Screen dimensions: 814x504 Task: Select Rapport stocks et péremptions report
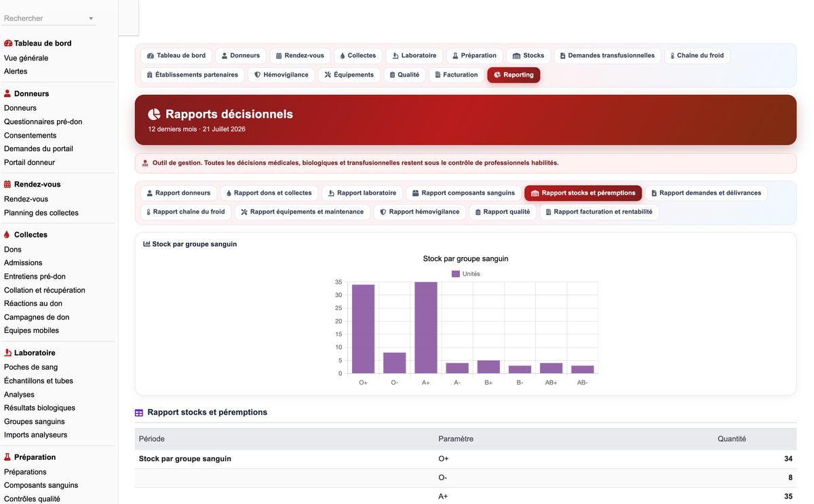[583, 193]
